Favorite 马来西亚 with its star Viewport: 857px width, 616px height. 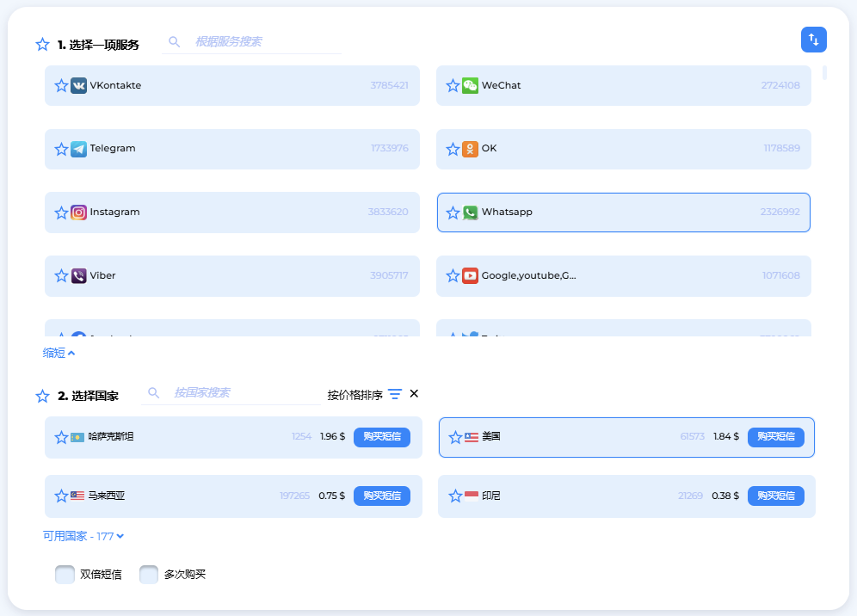click(61, 496)
